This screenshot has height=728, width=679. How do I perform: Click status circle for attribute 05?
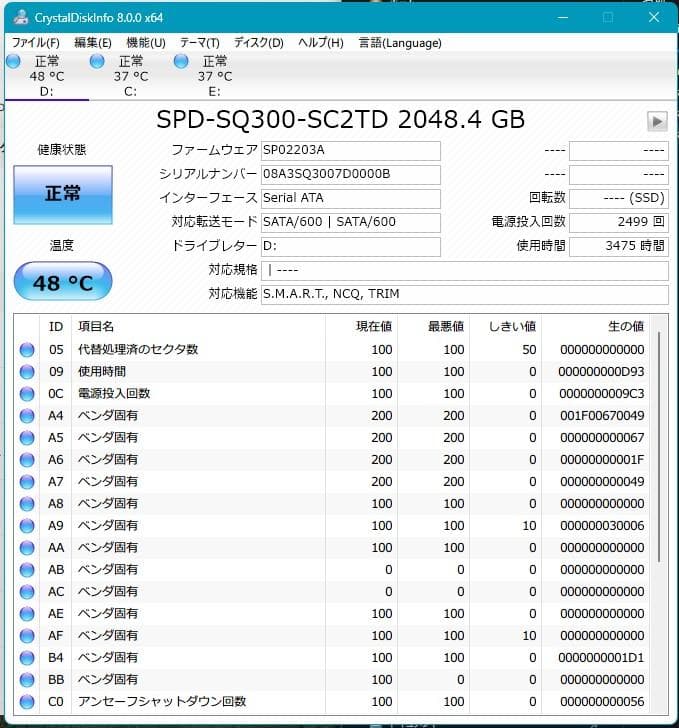(x=27, y=350)
